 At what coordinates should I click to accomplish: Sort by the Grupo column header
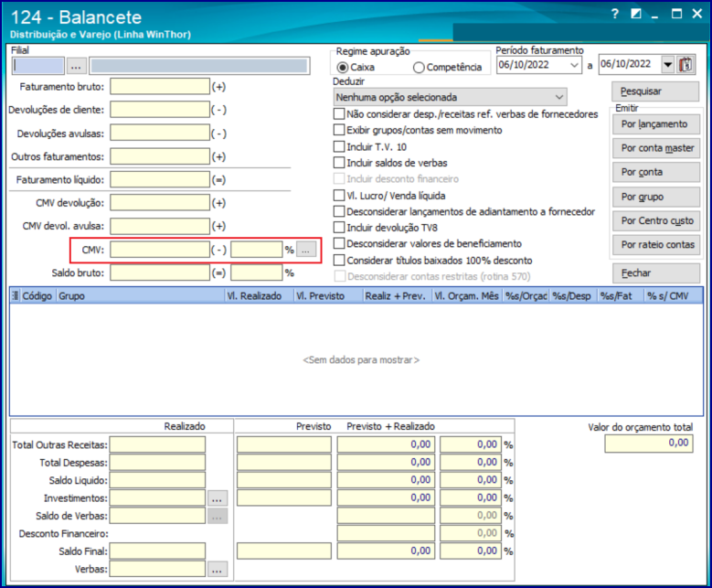pos(141,295)
